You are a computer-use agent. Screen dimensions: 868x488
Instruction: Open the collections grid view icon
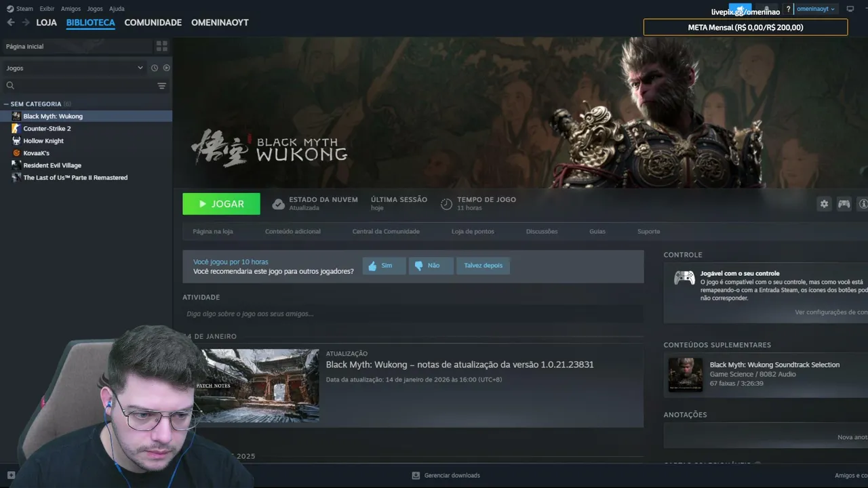162,46
